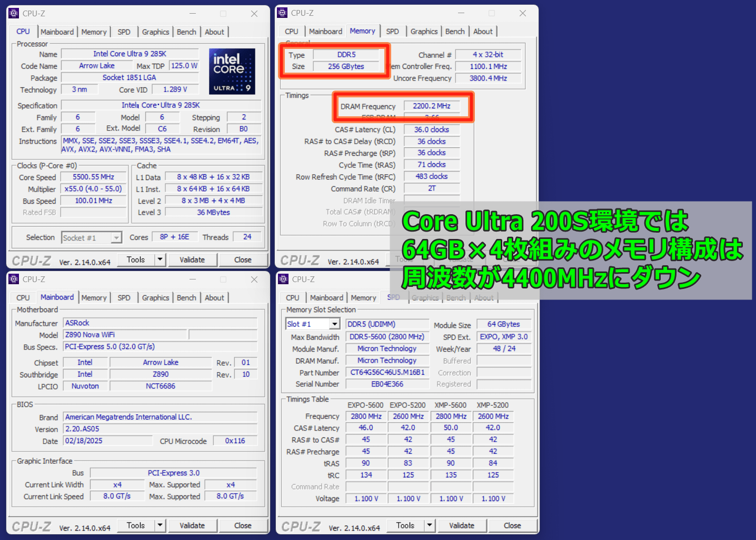Click the CPU-Z app icon in the Memory window title bar
The image size is (756, 540).
283,13
